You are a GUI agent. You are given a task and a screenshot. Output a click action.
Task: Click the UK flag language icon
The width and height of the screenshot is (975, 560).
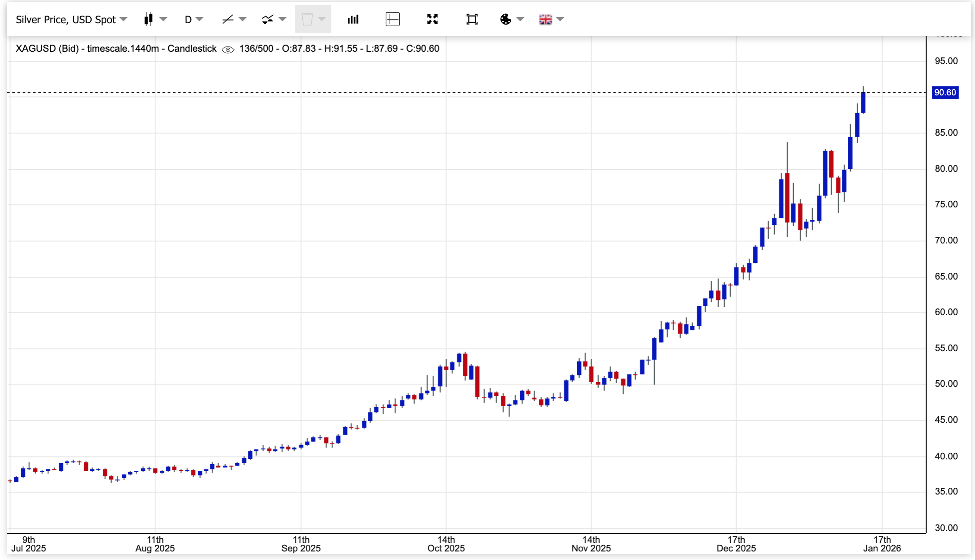click(545, 19)
